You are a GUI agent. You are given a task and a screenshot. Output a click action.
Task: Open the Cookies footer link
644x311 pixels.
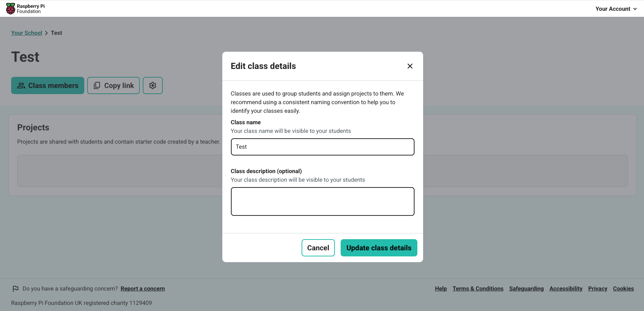(x=623, y=289)
